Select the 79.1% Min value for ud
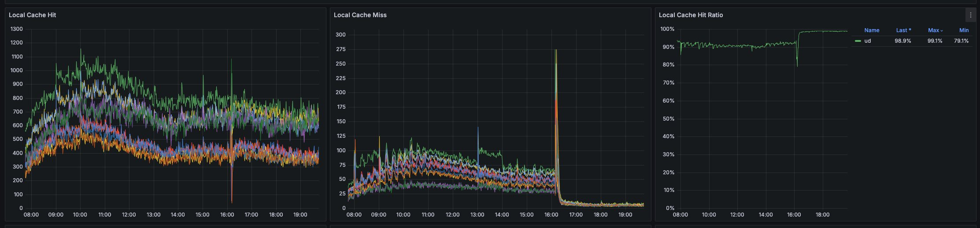 [961, 41]
